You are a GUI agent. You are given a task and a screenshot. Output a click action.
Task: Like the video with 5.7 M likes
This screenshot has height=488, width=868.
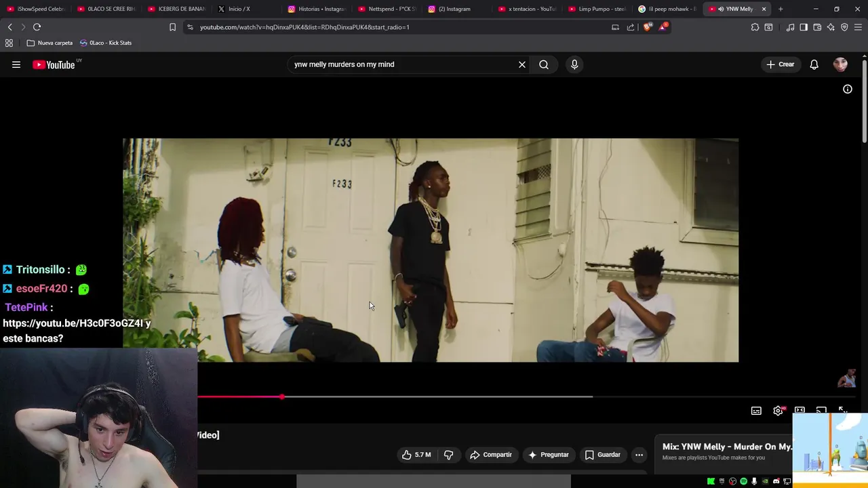point(416,455)
